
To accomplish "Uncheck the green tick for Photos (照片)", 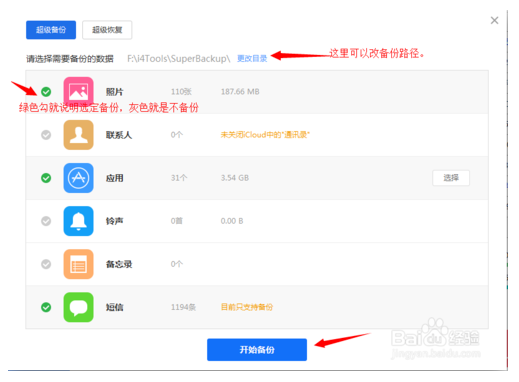I will 46,91.
